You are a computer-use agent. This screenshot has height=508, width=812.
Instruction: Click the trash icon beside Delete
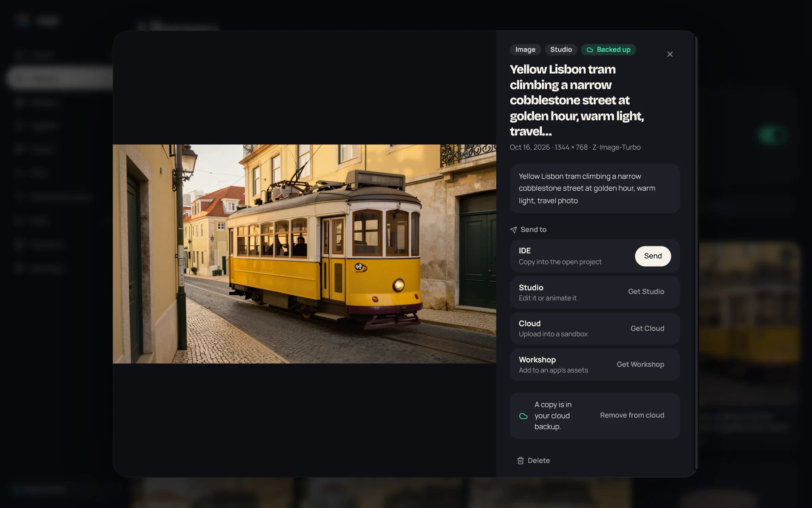(520, 461)
